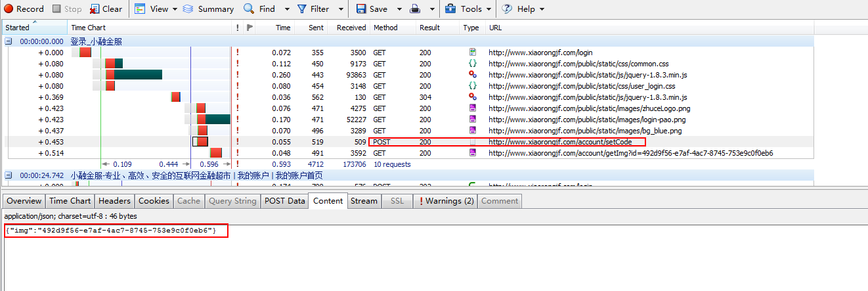Viewport: 868px width, 291px height.
Task: Open the Filter dropdown arrow
Action: coord(341,9)
